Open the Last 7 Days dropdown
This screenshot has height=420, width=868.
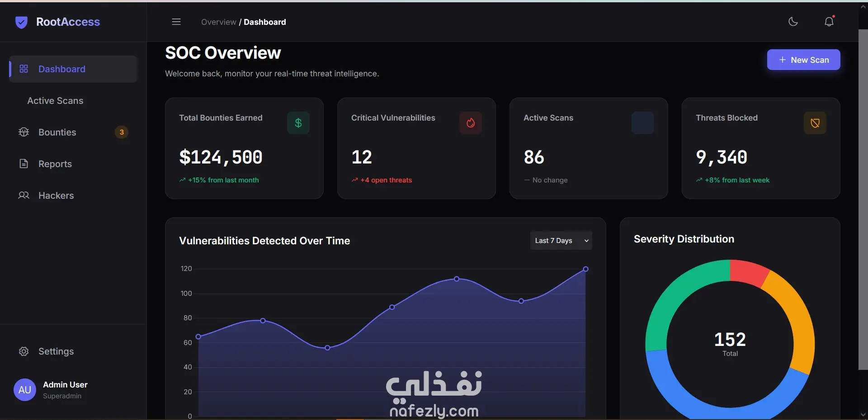point(561,241)
